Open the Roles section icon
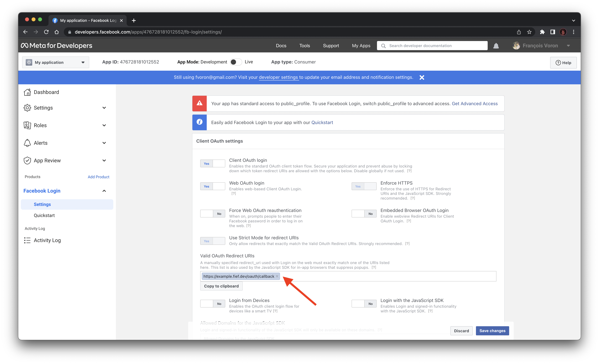Screen dimensions: 599x364 tap(28, 125)
